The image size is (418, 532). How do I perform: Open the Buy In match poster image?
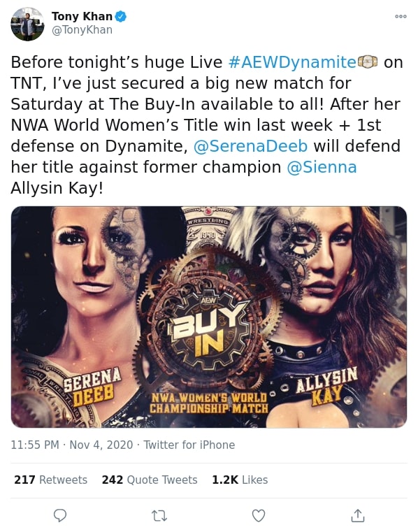209,317
